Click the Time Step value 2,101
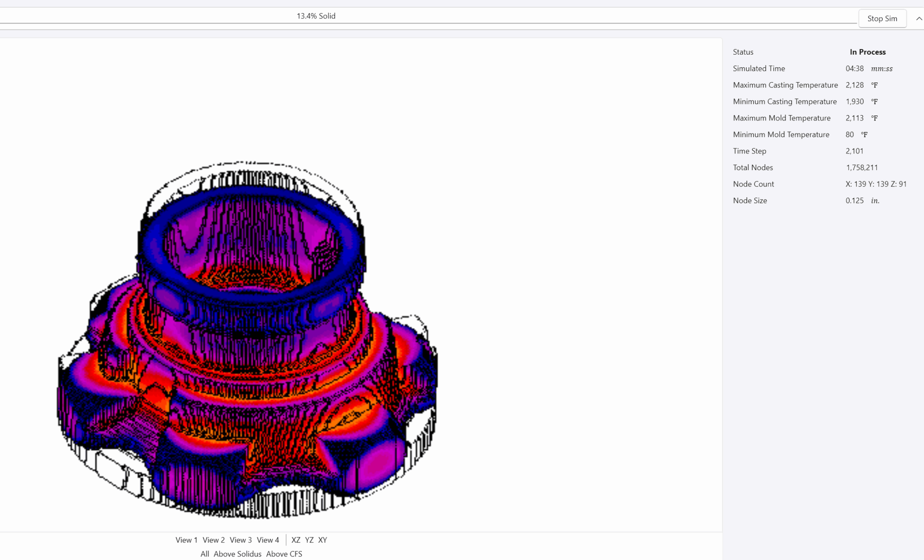 click(855, 151)
